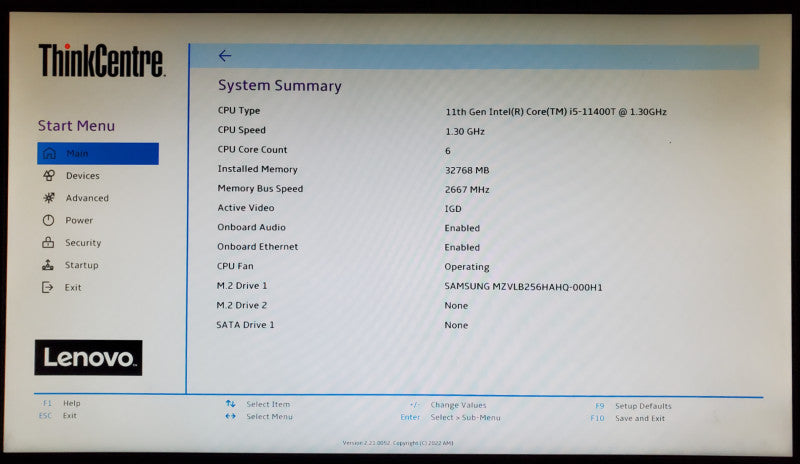Click the Devices shapes icon

49,176
